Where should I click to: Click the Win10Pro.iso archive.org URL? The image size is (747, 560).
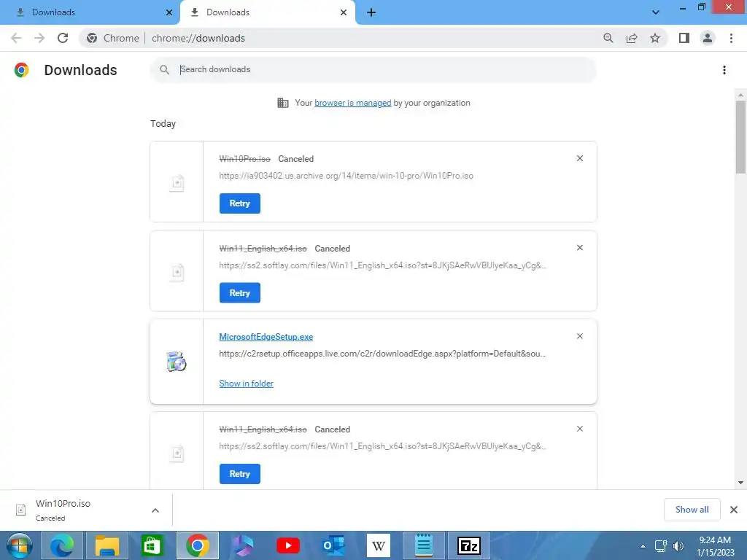[346, 176]
